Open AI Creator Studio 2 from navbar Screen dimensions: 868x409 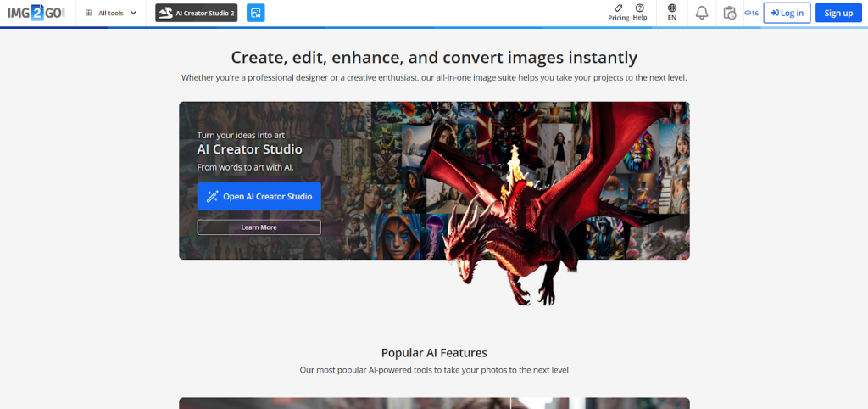click(x=196, y=13)
